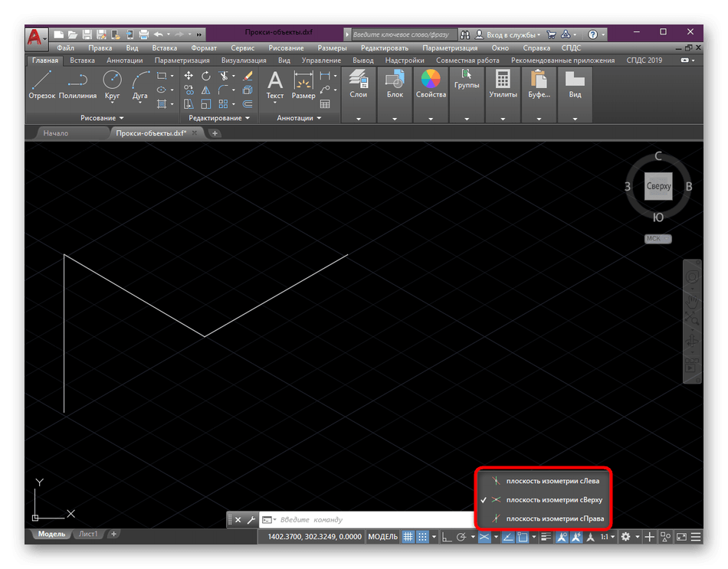Click the Undo arrow icon

pyautogui.click(x=159, y=34)
